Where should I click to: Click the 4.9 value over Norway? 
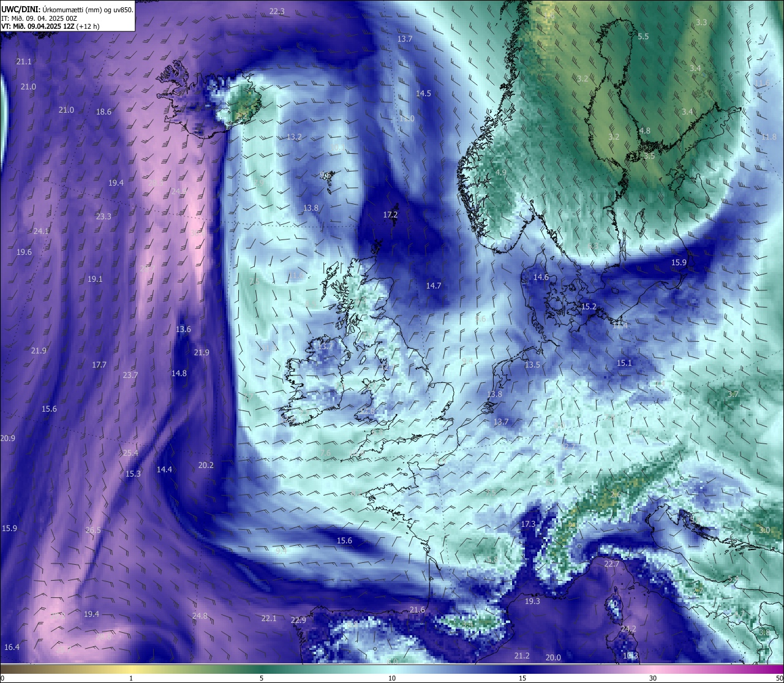click(501, 173)
